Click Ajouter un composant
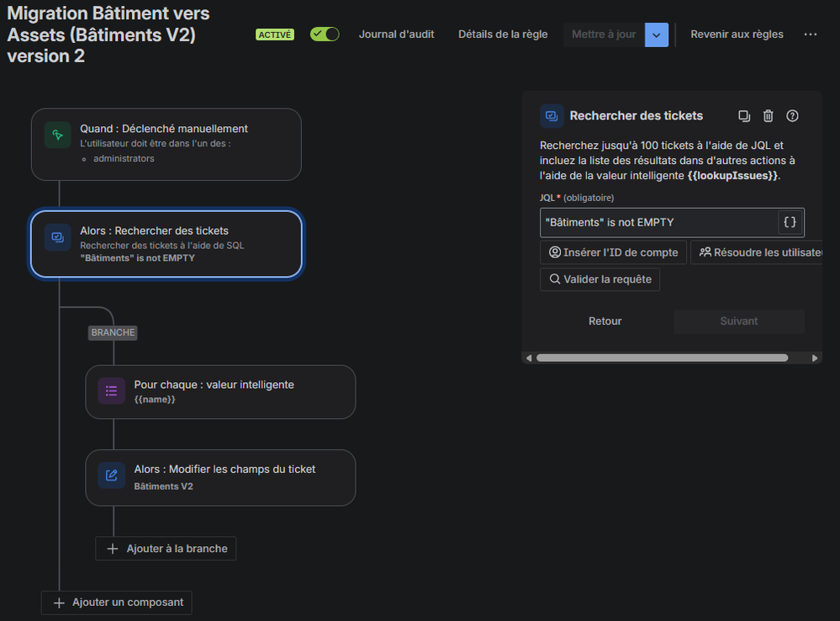 (x=116, y=602)
